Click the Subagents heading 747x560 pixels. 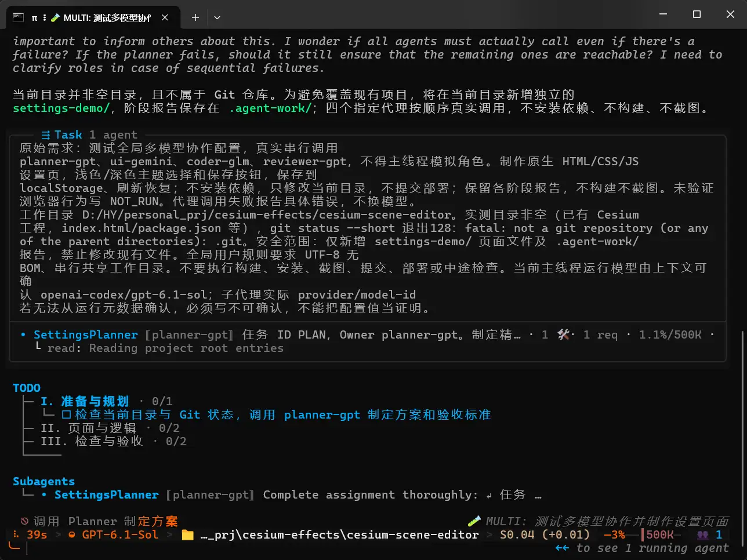[43, 481]
